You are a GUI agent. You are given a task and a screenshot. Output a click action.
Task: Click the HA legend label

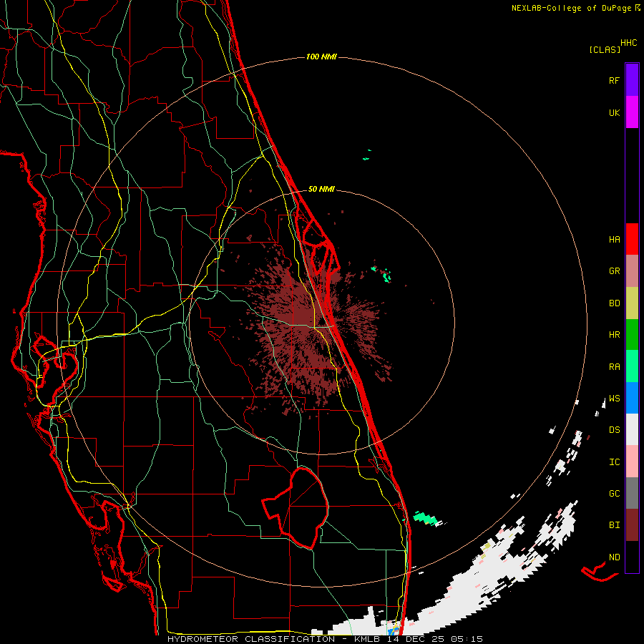614,240
